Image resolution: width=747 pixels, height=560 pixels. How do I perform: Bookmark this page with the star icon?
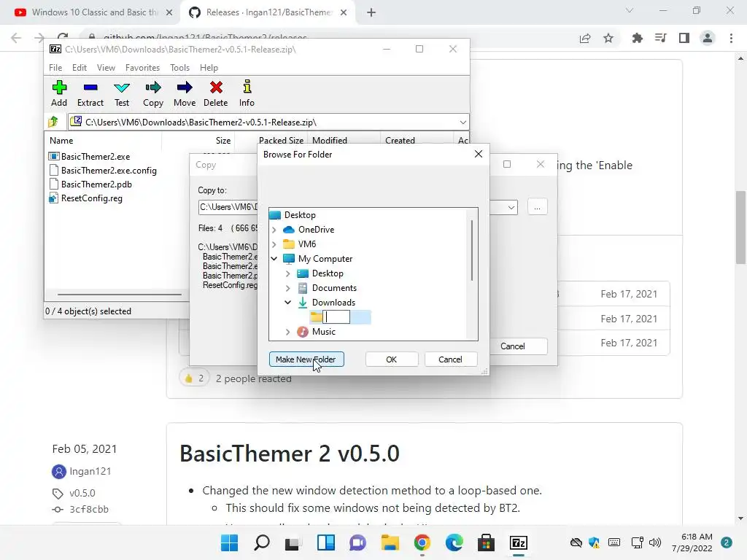tap(608, 38)
